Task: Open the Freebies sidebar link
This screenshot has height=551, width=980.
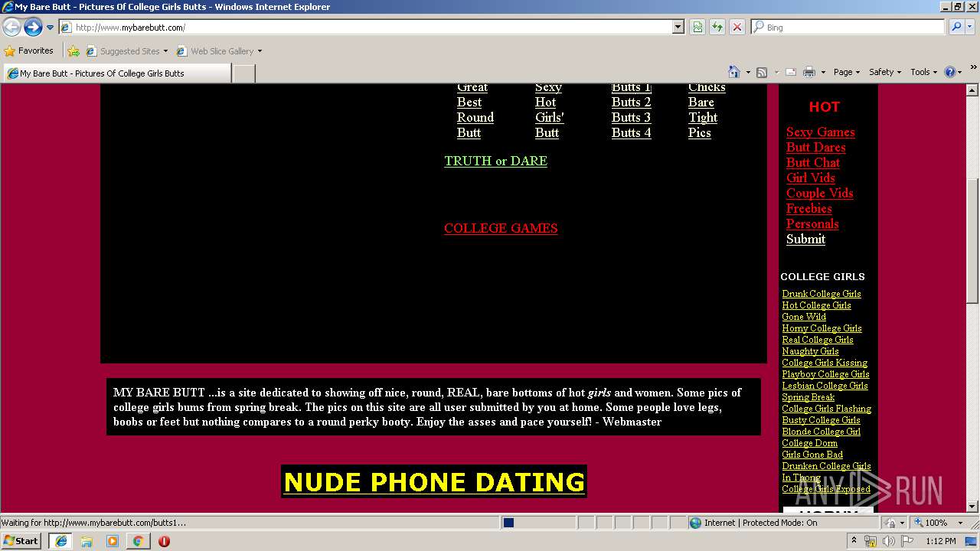Action: (x=809, y=208)
